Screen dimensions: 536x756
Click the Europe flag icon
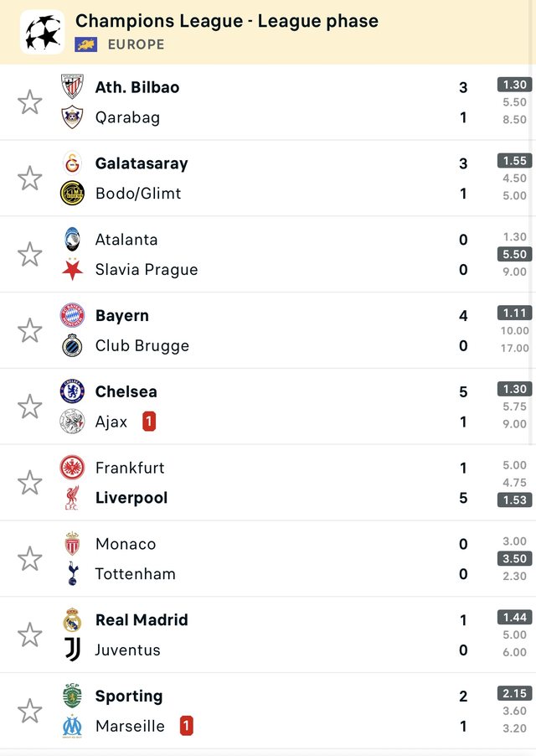[x=86, y=44]
